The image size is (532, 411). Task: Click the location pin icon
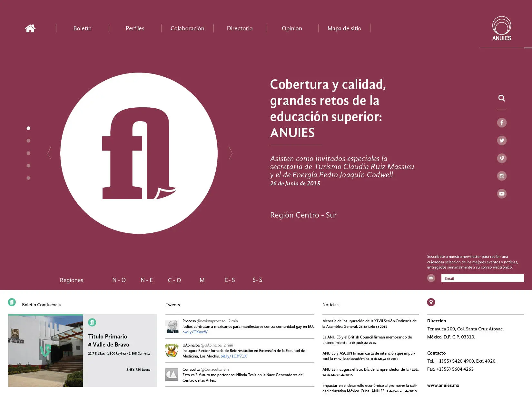(x=431, y=302)
